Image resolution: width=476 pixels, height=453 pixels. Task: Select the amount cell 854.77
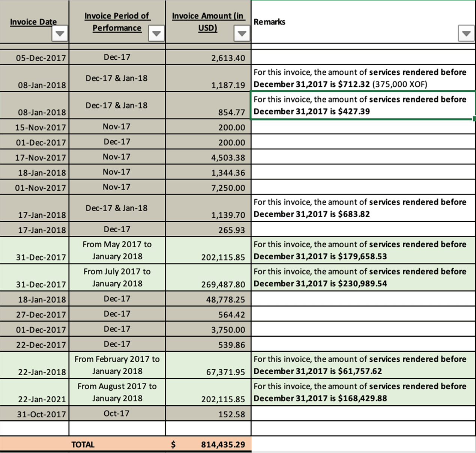[208, 106]
